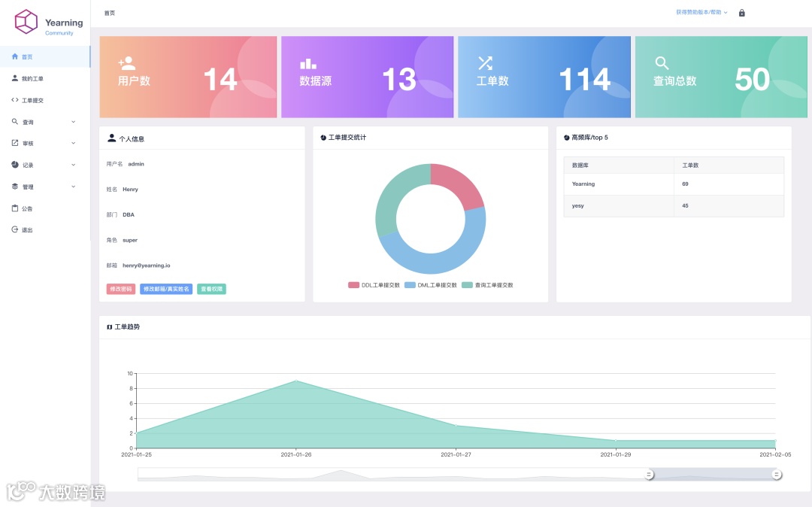Click the map icon beside 工单趋势
This screenshot has width=812, height=507.
point(109,327)
